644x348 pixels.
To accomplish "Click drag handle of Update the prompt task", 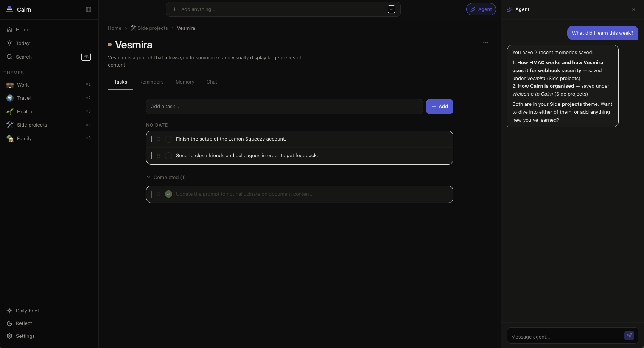I will (159, 194).
